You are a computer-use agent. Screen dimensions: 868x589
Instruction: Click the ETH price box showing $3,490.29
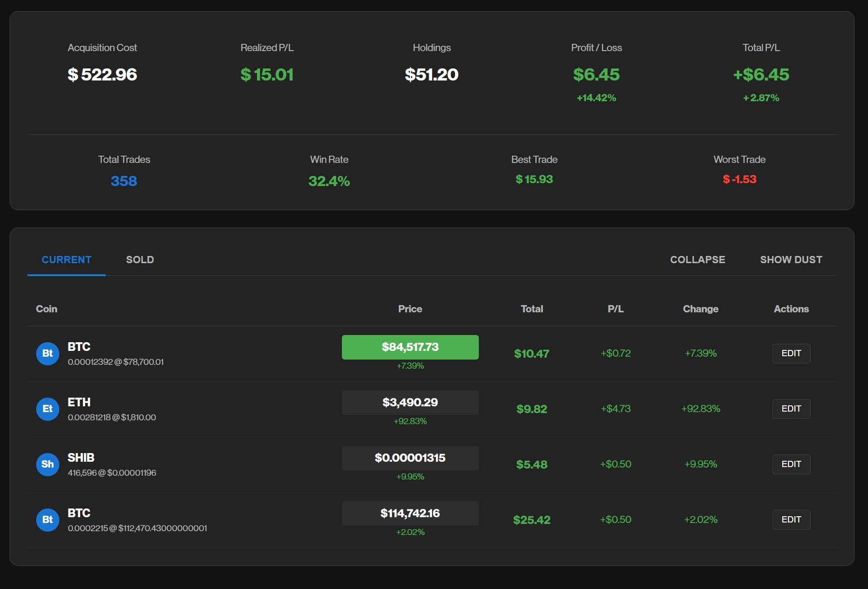pos(410,402)
